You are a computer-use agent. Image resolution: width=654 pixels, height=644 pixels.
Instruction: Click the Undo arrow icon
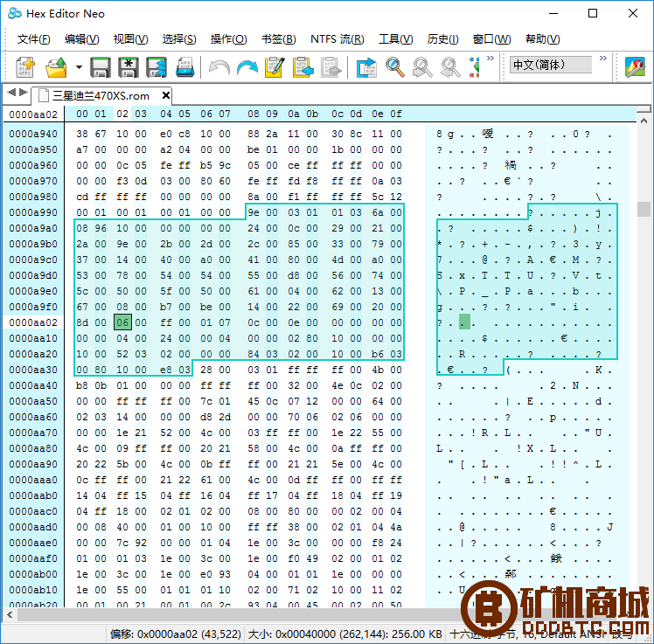[x=219, y=67]
